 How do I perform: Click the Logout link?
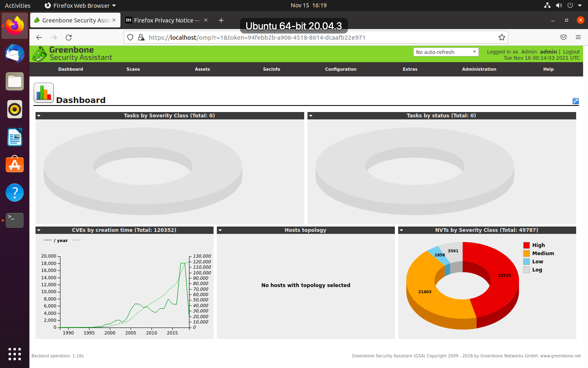tap(571, 52)
